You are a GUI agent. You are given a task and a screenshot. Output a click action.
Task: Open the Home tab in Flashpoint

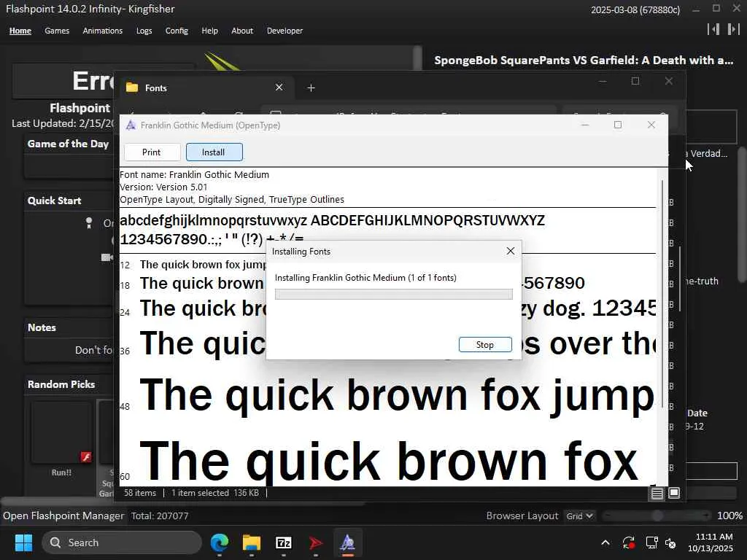click(20, 31)
